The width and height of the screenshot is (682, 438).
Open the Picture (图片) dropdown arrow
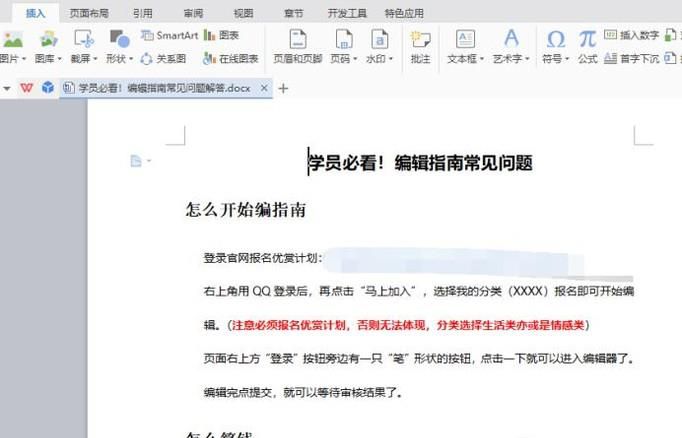pyautogui.click(x=24, y=59)
